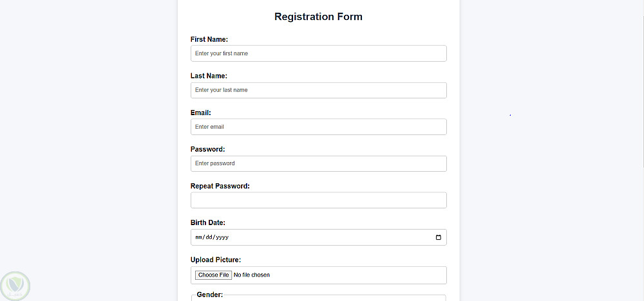Click the Repeat Password label
The image size is (644, 301).
pyautogui.click(x=220, y=186)
